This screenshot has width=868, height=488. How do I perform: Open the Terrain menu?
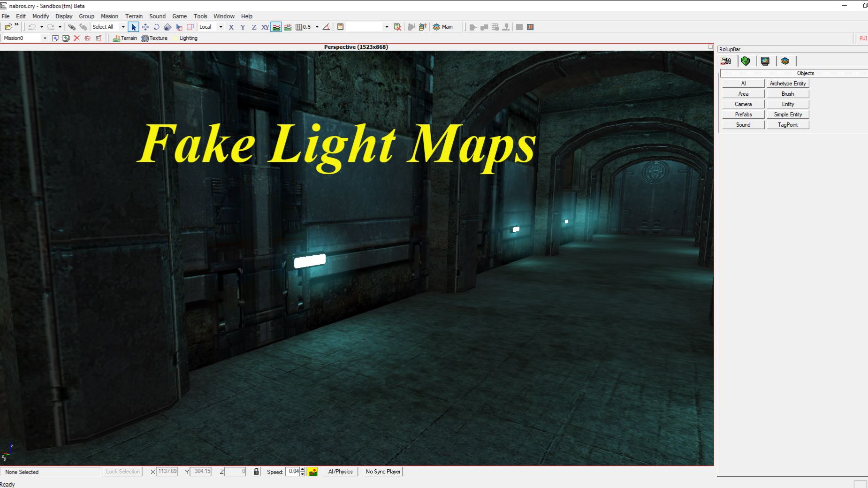tap(134, 16)
